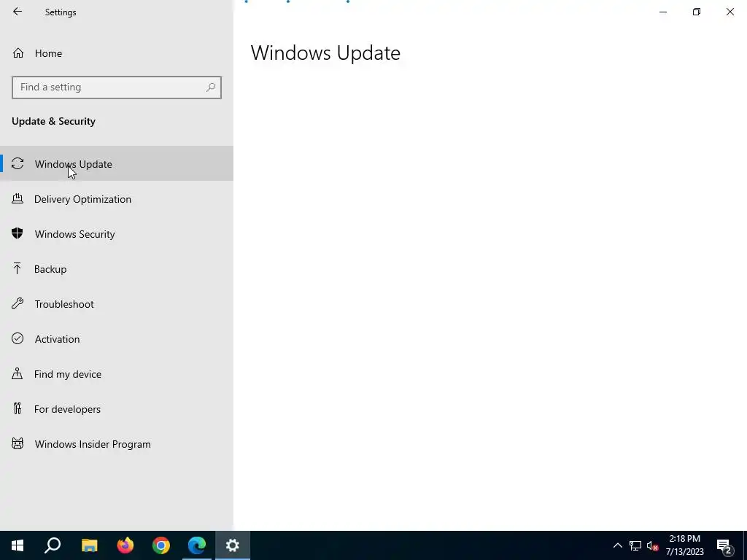
Task: Click the Windows Update refresh arrows icon
Action: [18, 163]
